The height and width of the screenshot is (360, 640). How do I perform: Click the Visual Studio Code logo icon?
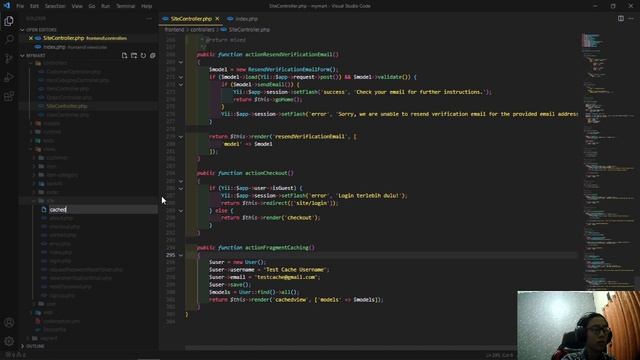(x=7, y=6)
